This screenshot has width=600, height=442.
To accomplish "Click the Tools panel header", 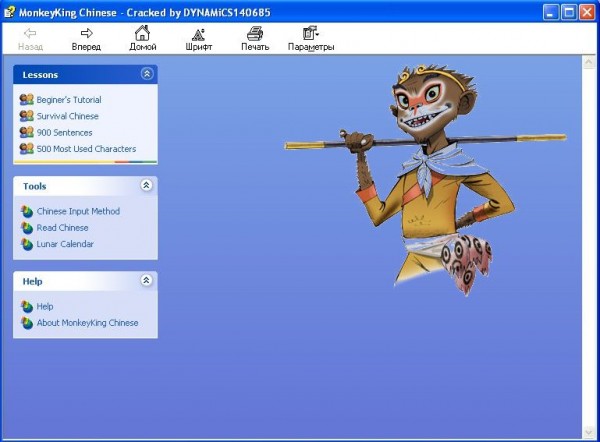I will 85,186.
